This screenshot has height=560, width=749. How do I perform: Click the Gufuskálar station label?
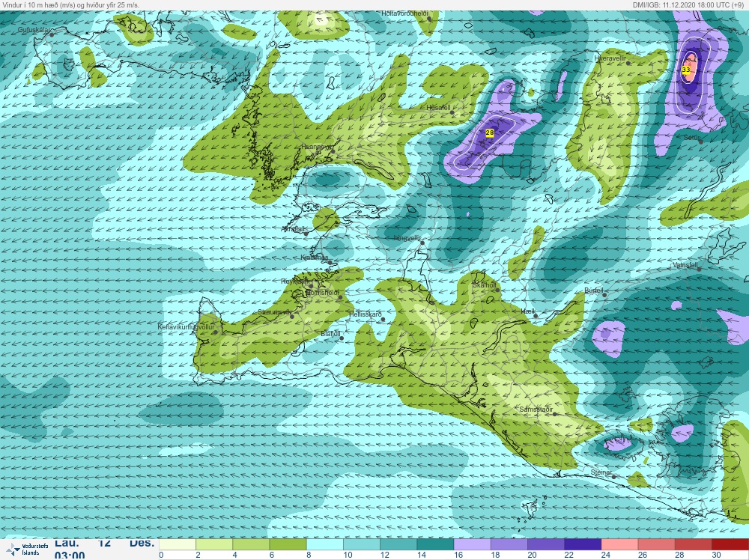[x=33, y=30]
